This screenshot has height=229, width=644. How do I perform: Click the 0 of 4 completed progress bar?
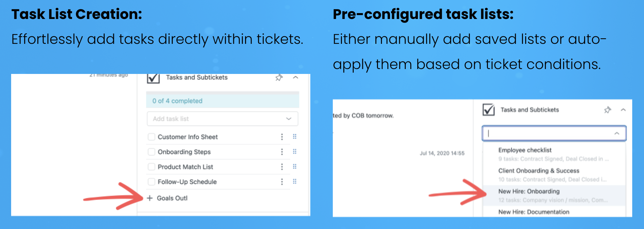pos(223,101)
